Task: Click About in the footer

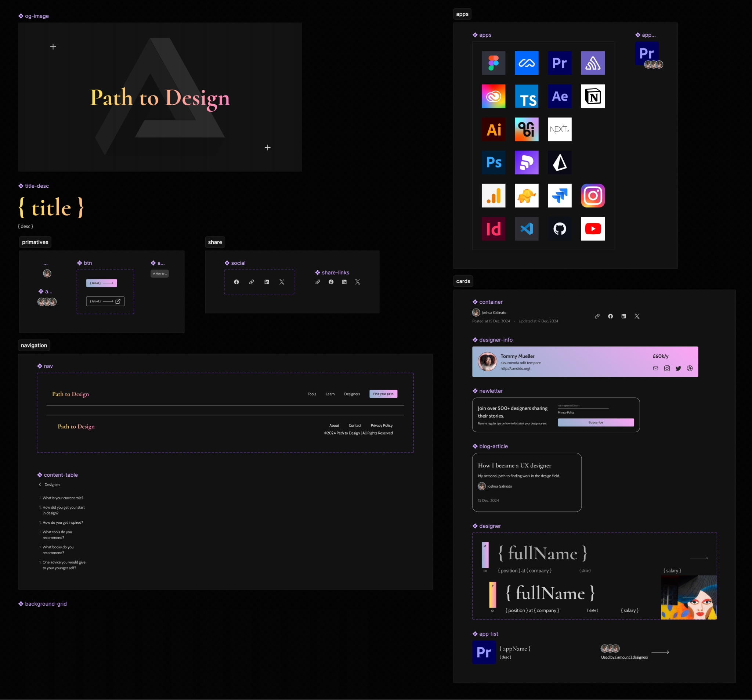Action: 334,425
